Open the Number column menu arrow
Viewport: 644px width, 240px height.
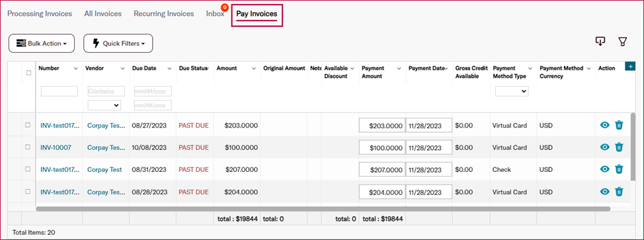coord(75,69)
